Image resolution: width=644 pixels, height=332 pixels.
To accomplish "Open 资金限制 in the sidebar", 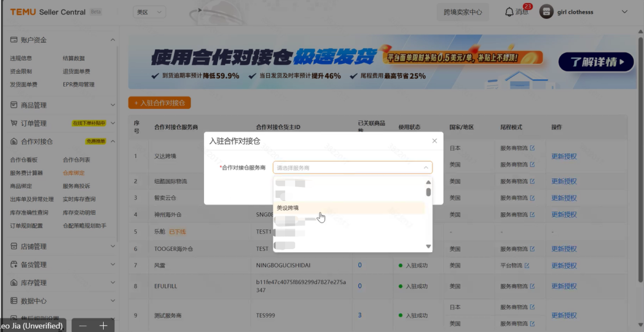I will [x=21, y=72].
